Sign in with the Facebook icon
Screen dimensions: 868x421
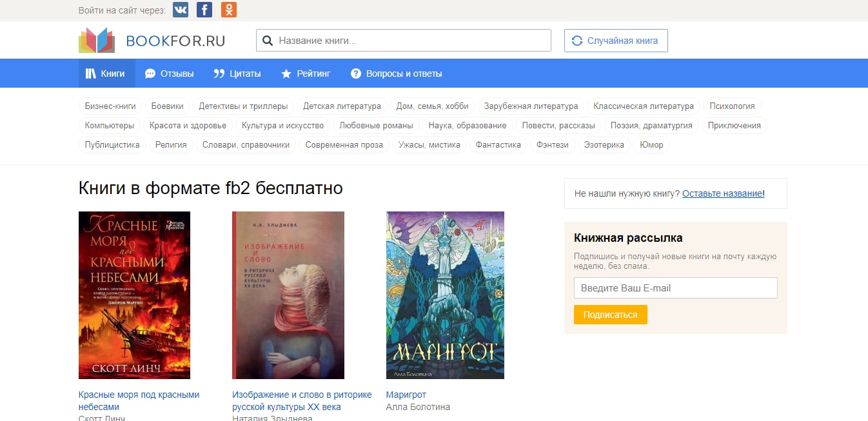(204, 10)
